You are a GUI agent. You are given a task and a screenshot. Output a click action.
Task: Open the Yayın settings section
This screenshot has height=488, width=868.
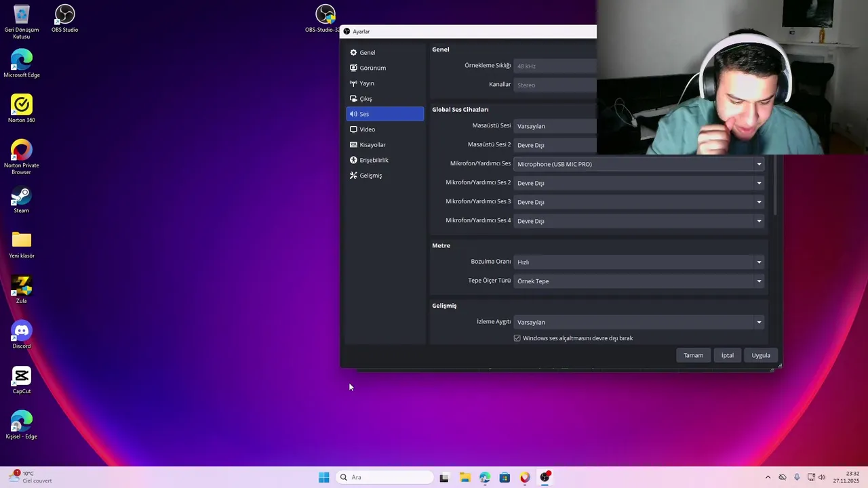(384, 83)
